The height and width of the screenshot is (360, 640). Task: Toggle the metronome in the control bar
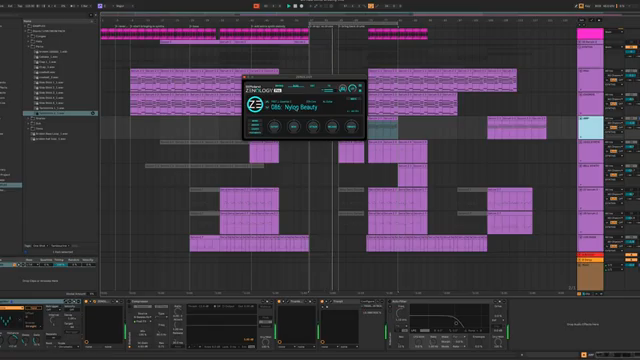[x=73, y=6]
